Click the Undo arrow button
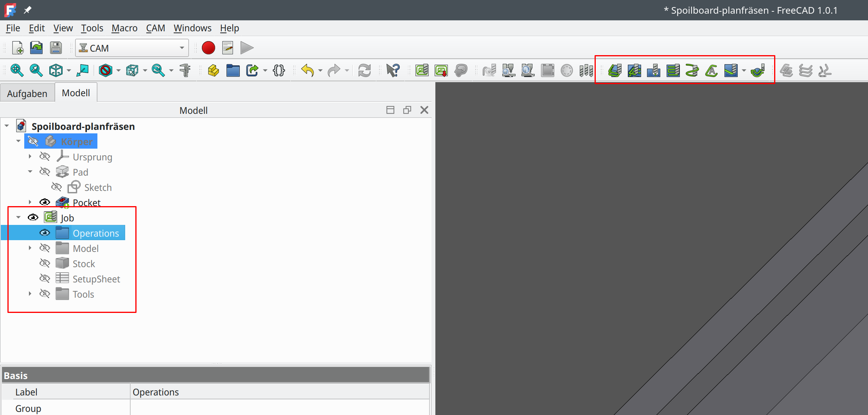 (x=307, y=71)
